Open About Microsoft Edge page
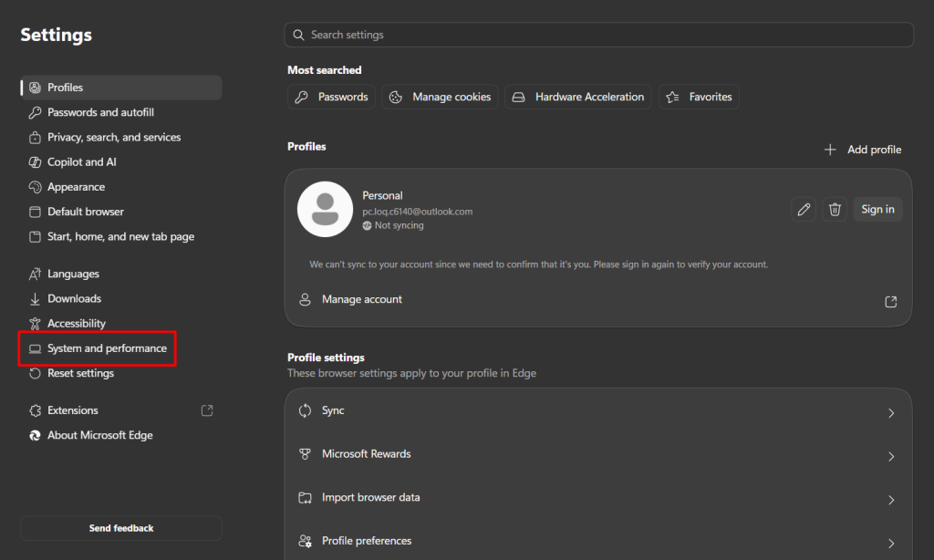The image size is (934, 560). click(121, 435)
